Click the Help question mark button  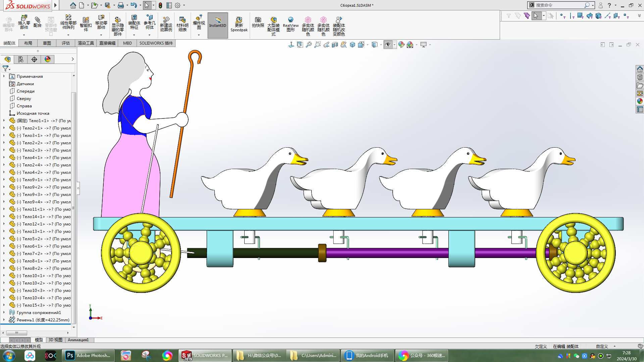(609, 5)
